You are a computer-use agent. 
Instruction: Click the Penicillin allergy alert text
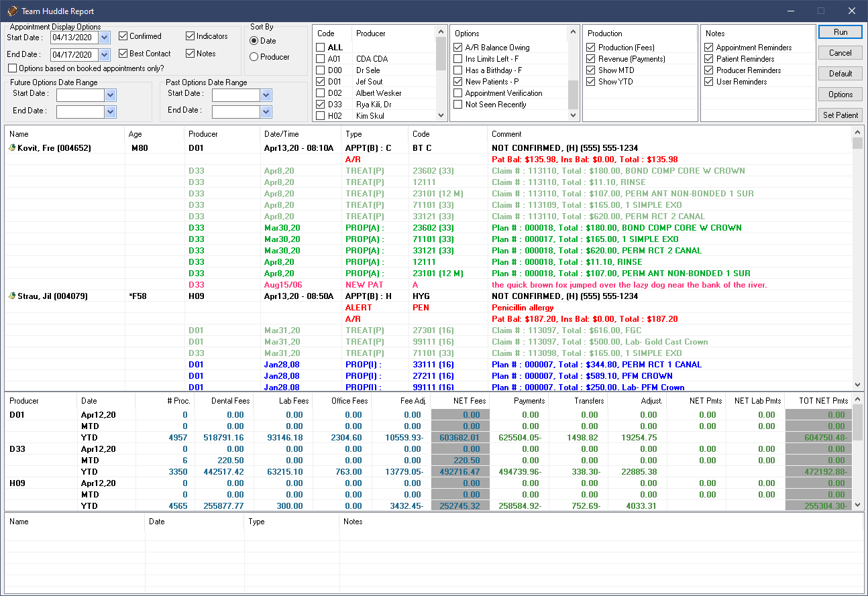click(524, 308)
